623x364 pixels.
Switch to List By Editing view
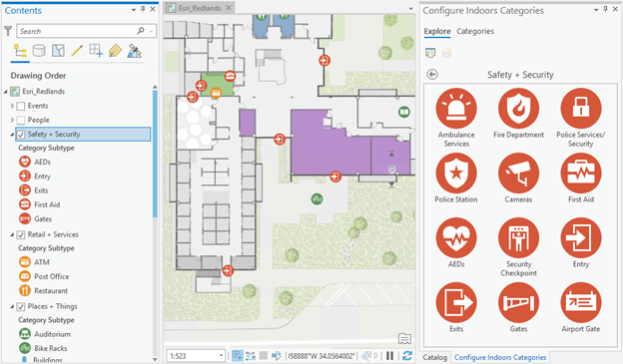pyautogui.click(x=77, y=51)
